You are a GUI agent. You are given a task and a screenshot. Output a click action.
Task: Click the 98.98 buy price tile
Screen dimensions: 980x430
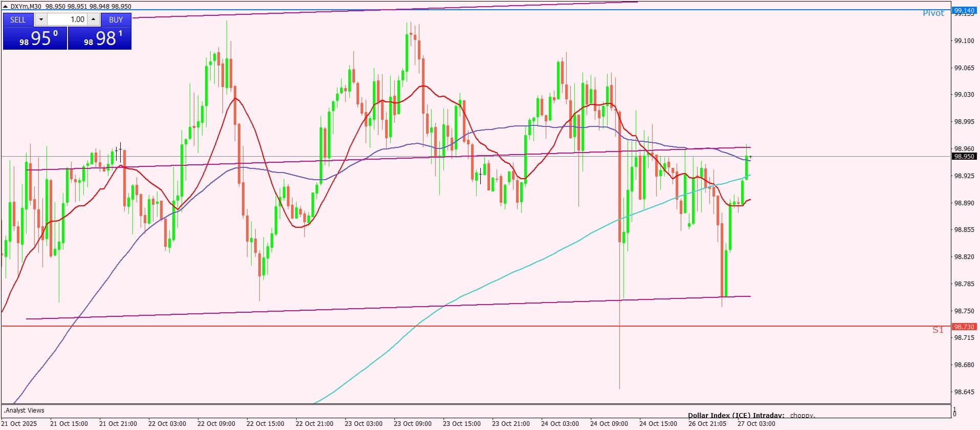[100, 39]
